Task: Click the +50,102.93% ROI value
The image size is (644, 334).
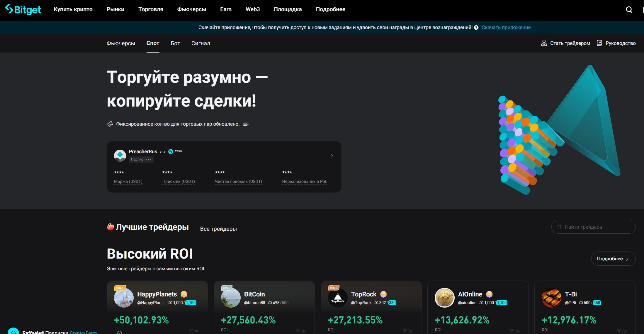Action: click(x=141, y=320)
